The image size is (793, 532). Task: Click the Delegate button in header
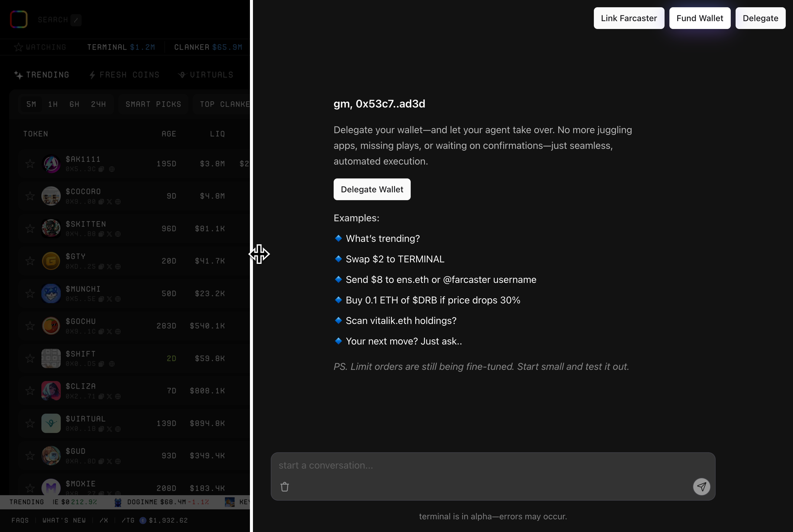point(760,18)
